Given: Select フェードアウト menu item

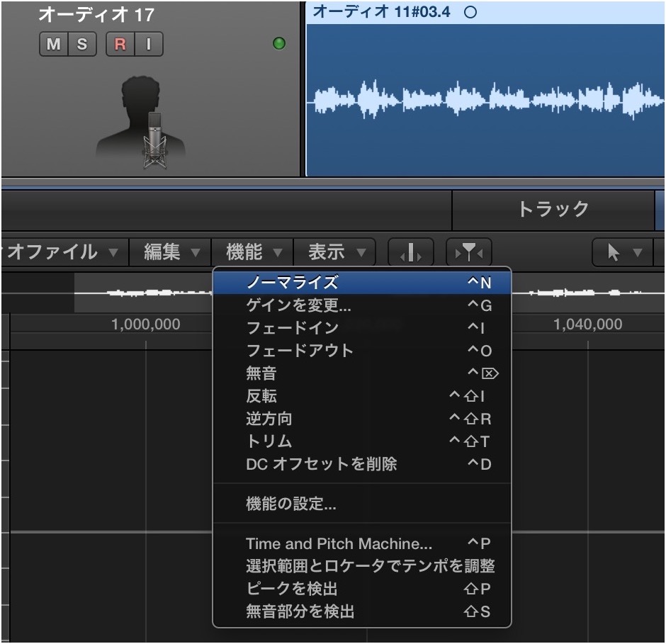Looking at the screenshot, I should coord(362,351).
